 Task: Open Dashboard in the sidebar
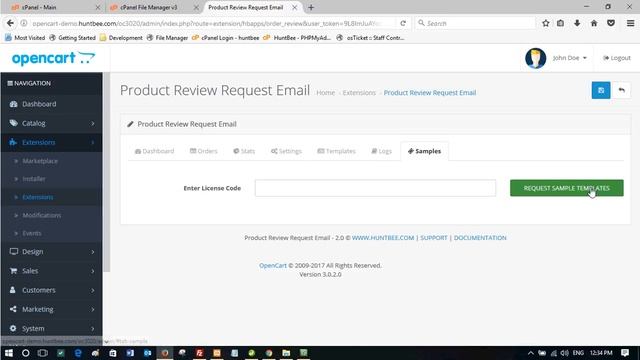pos(51,104)
